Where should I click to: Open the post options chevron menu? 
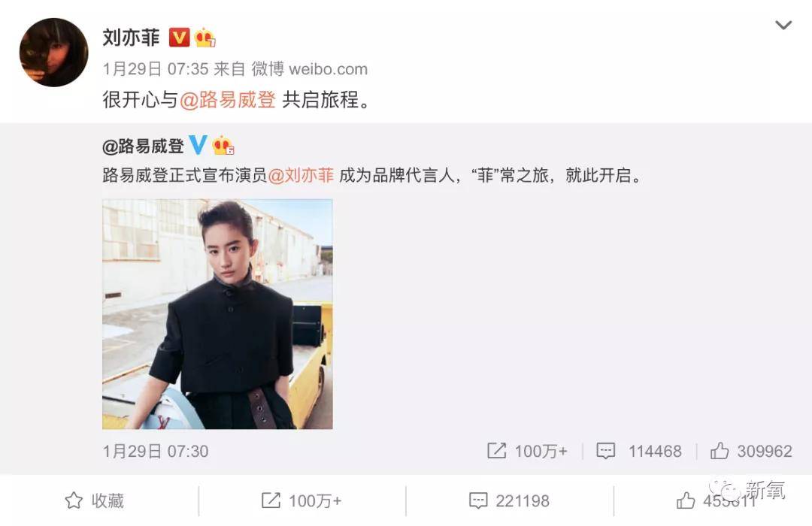[x=783, y=25]
